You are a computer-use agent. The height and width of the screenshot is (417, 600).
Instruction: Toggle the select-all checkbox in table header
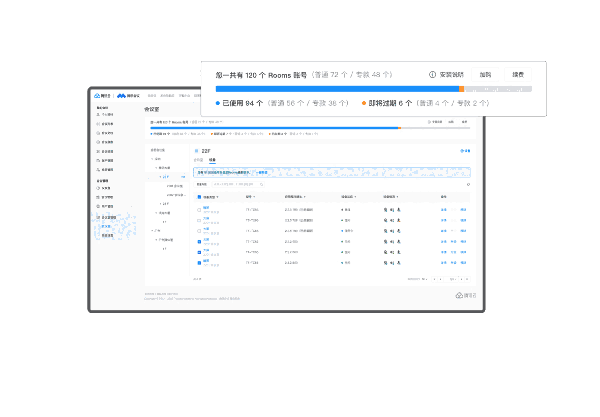199,197
